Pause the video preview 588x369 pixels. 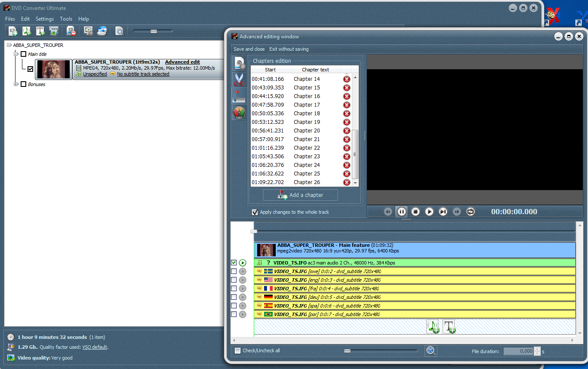coord(402,212)
